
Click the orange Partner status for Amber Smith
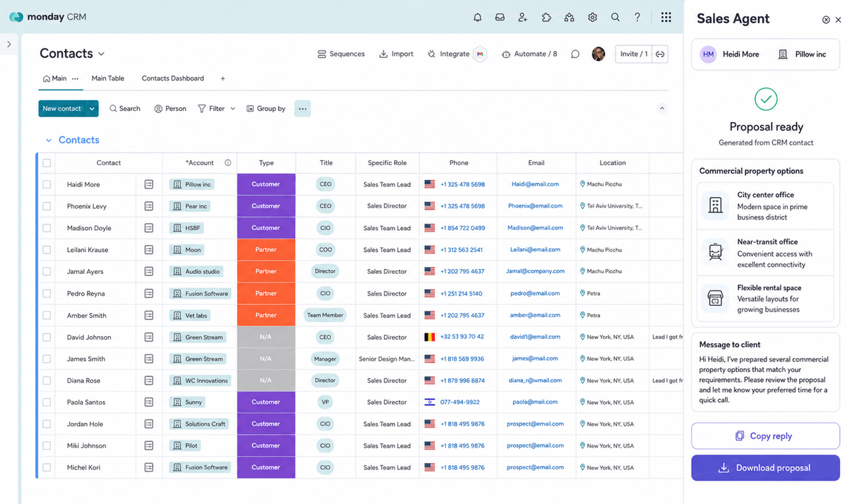(x=266, y=315)
